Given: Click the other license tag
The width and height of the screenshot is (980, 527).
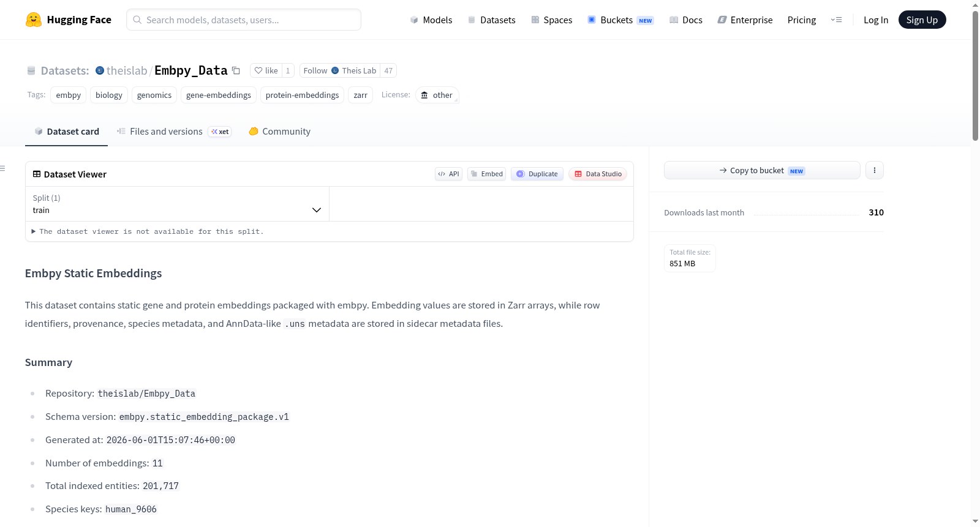Looking at the screenshot, I should [x=437, y=95].
